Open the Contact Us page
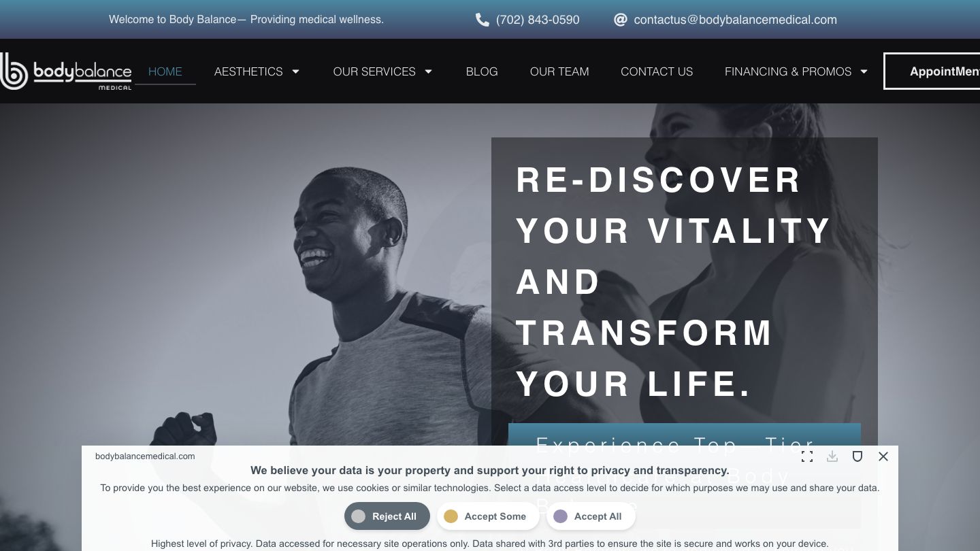 [657, 71]
